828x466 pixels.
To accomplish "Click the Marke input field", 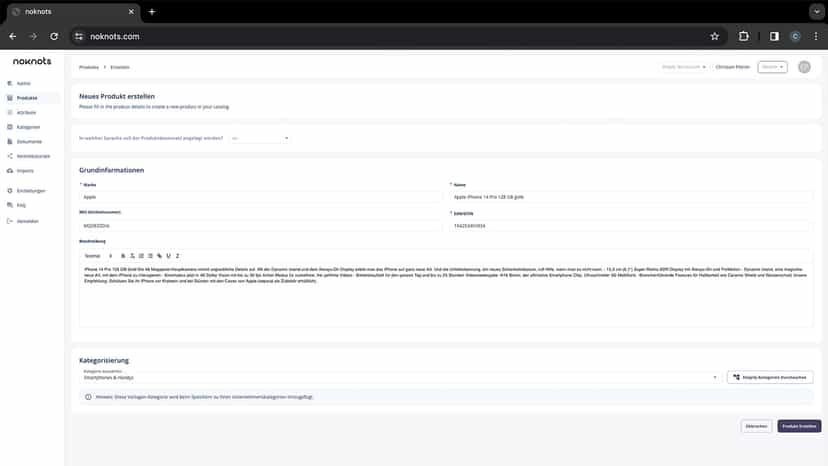I will 260,197.
